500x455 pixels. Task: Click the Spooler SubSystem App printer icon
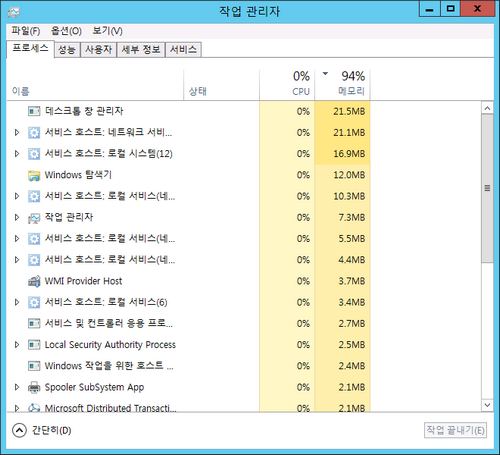pos(34,387)
